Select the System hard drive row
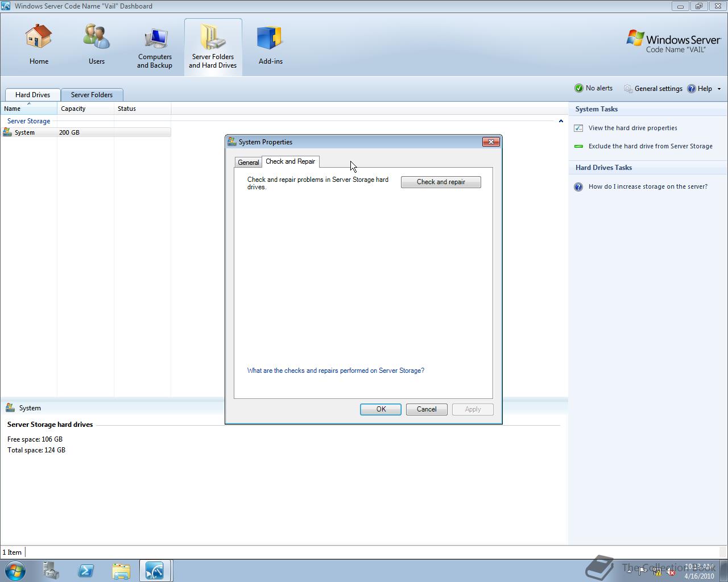 click(85, 132)
